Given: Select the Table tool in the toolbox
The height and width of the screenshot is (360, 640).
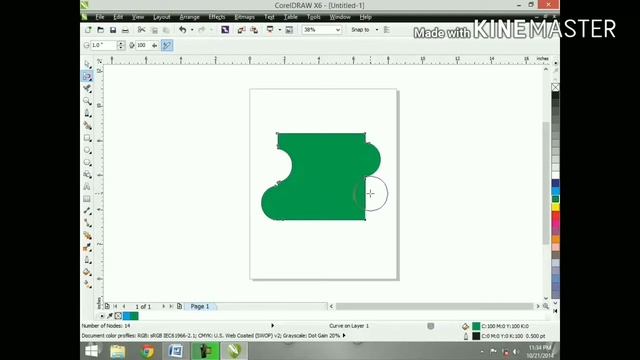Looking at the screenshot, I should tap(87, 199).
